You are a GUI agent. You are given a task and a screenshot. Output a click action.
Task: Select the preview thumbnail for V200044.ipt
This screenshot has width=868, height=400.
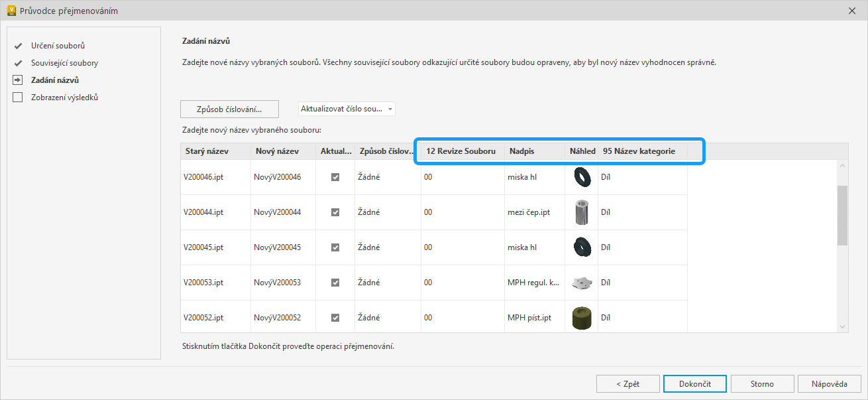(x=582, y=212)
